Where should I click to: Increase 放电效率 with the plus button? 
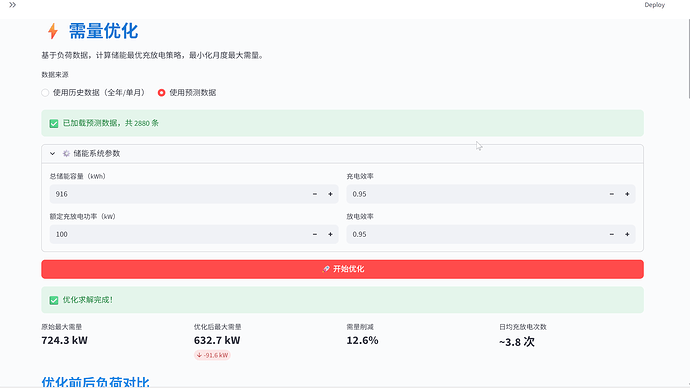tap(627, 234)
